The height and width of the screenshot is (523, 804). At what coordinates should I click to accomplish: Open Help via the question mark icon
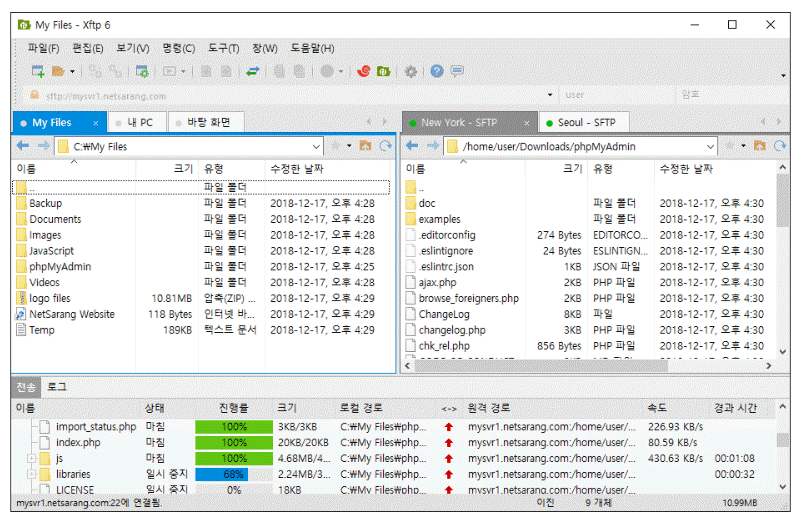(437, 71)
